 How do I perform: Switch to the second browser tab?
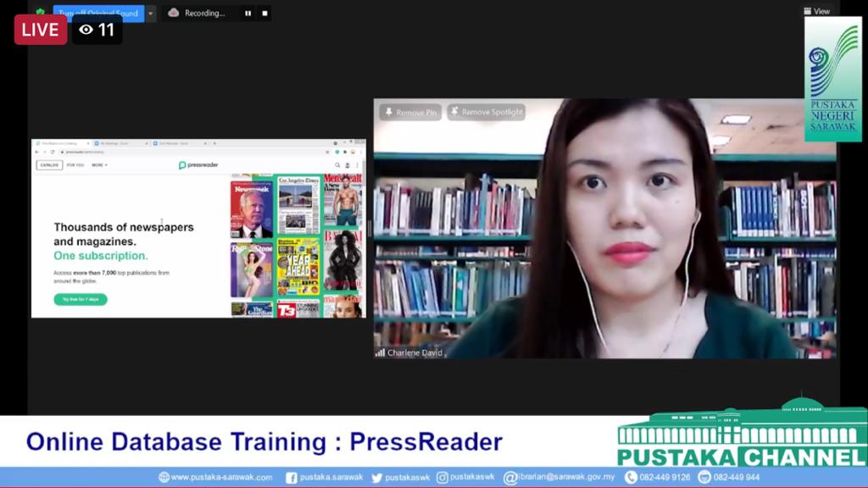(x=120, y=143)
